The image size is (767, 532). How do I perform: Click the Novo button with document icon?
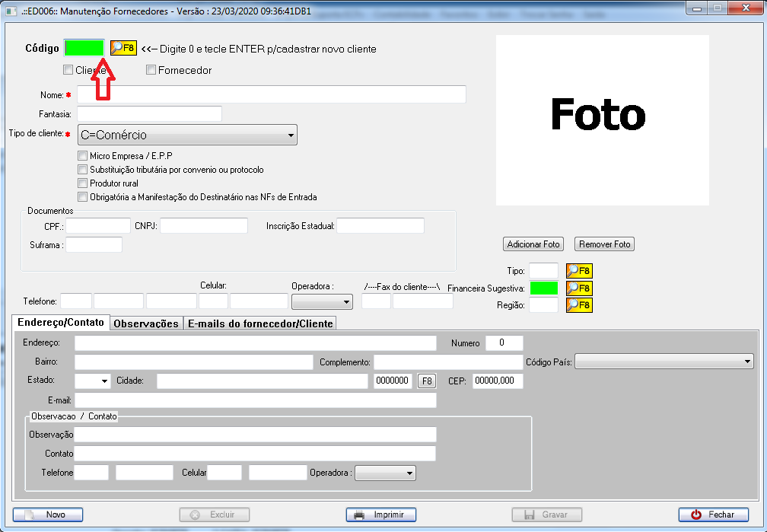point(48,514)
